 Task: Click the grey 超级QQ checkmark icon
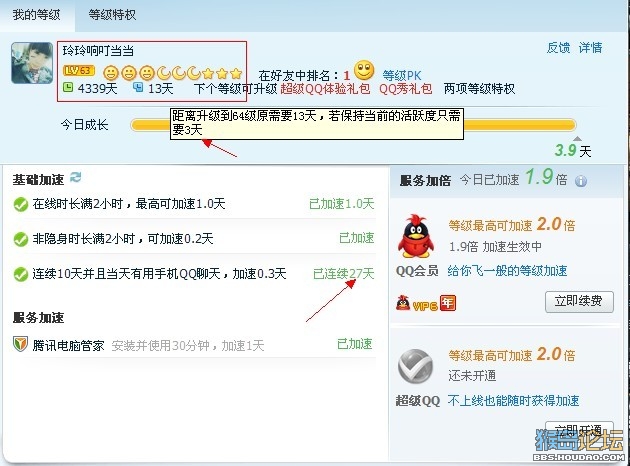[415, 366]
